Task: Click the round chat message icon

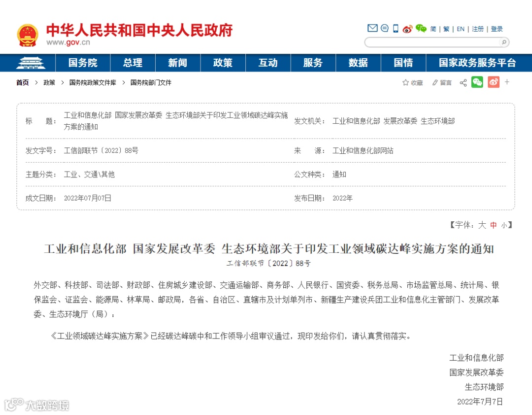Action: point(384,28)
